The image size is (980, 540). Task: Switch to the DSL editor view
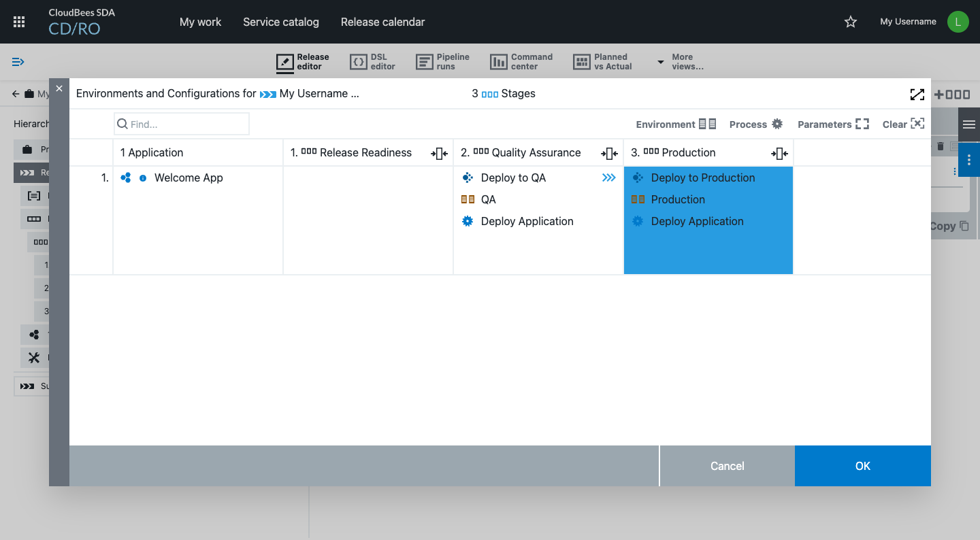tap(372, 62)
